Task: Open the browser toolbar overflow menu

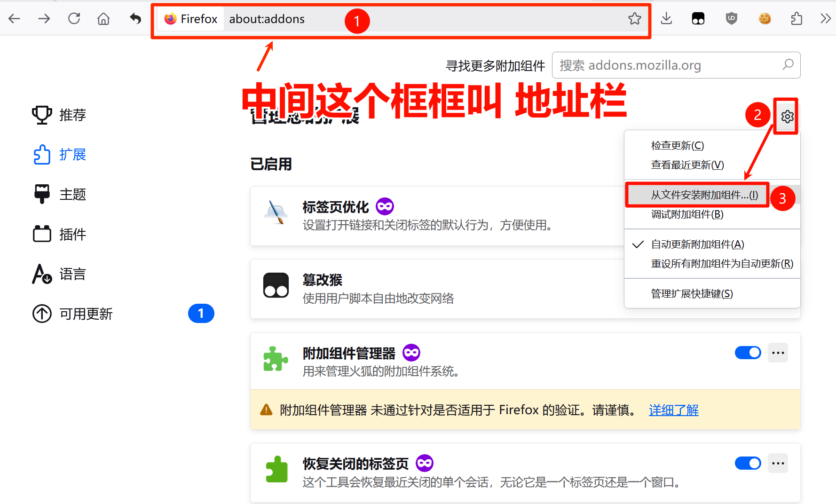Action: click(x=826, y=18)
